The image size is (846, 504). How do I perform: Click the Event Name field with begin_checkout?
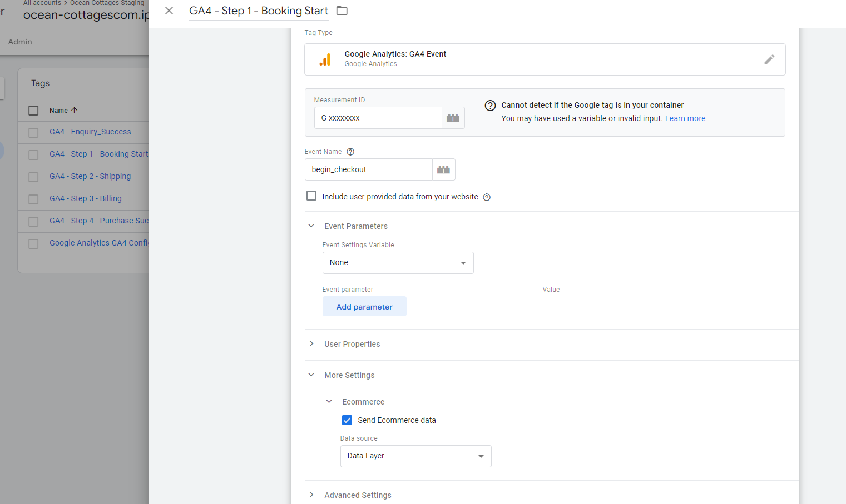369,169
